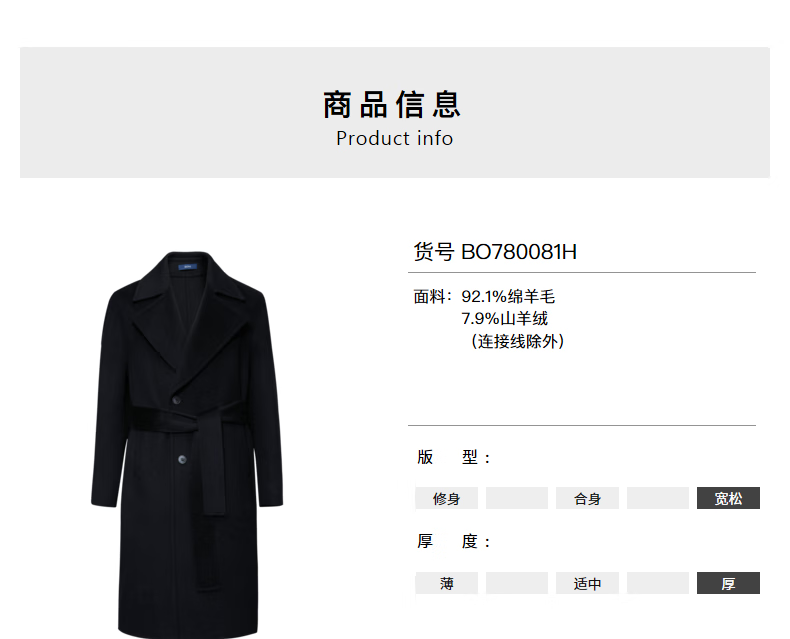Choose the blank option between 合身 and 宽松
This screenshot has width=790, height=639.
pos(658,498)
